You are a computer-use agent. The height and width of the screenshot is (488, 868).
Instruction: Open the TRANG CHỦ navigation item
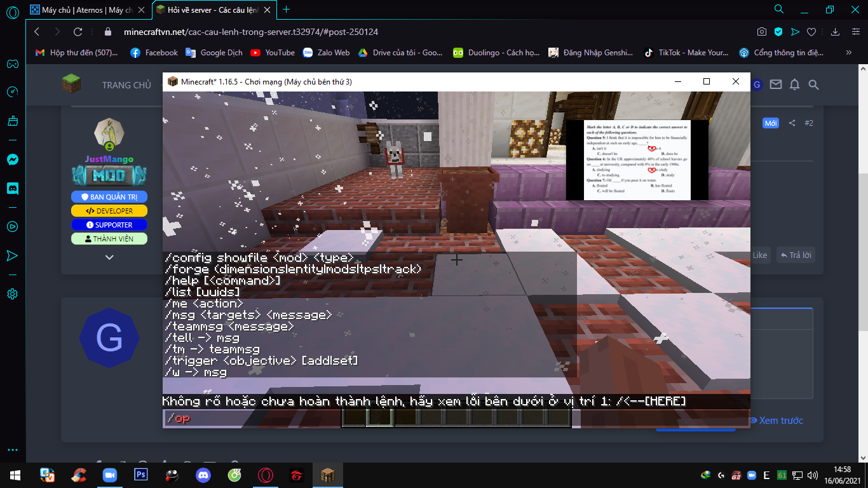(x=126, y=85)
